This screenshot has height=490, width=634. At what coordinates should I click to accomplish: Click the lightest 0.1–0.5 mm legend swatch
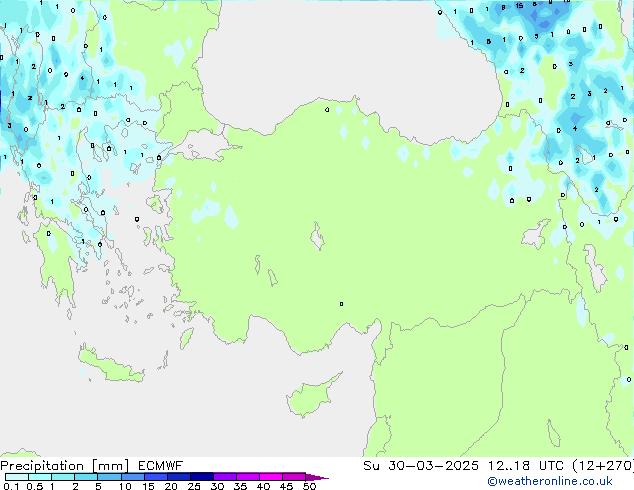[17, 477]
